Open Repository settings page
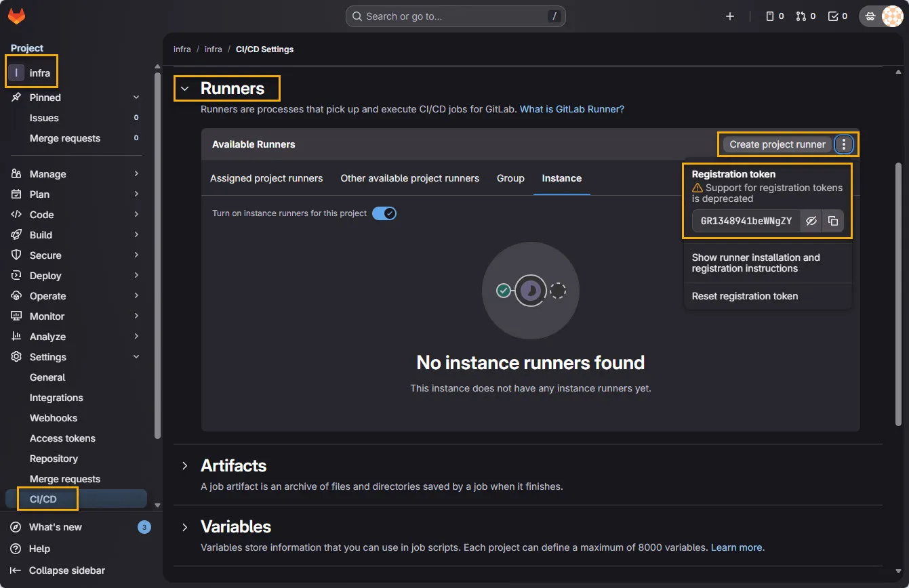The height and width of the screenshot is (588, 909). [x=76, y=459]
